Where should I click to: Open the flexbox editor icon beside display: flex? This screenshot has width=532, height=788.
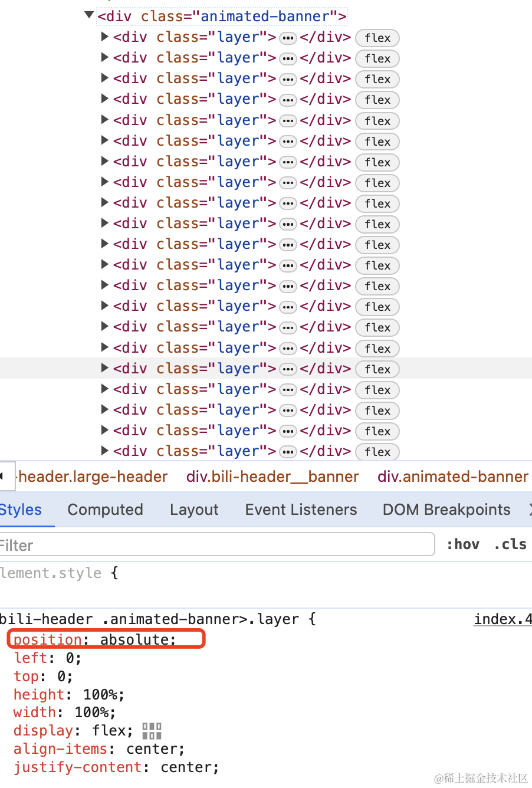point(152,731)
